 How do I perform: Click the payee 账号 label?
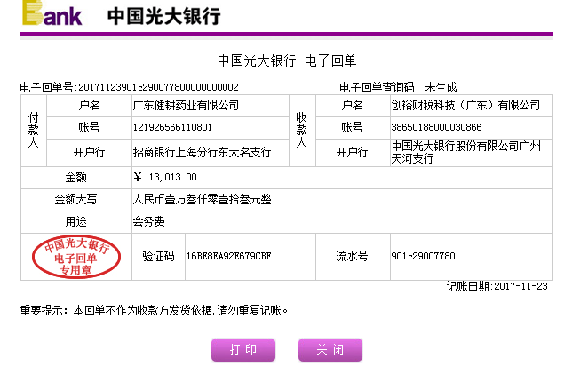[352, 127]
